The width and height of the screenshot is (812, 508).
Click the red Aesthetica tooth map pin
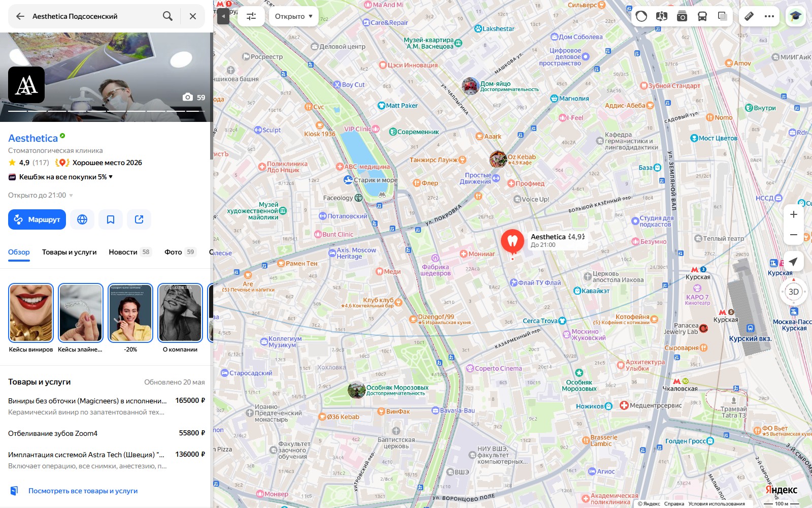coord(513,242)
